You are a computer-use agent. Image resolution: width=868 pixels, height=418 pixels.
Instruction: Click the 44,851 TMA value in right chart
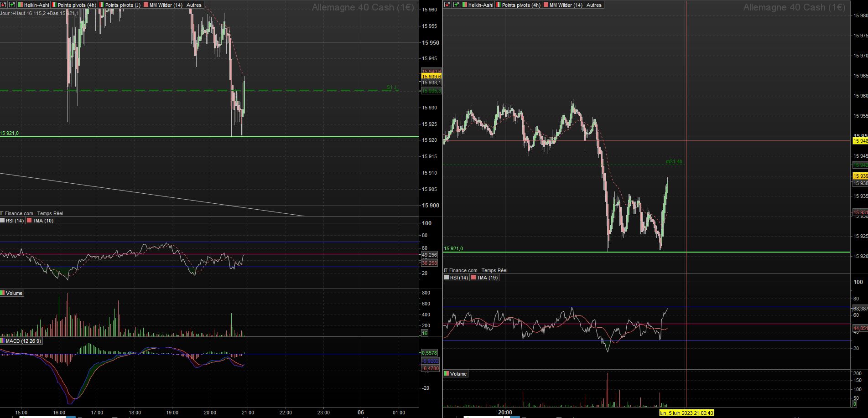pyautogui.click(x=860, y=328)
